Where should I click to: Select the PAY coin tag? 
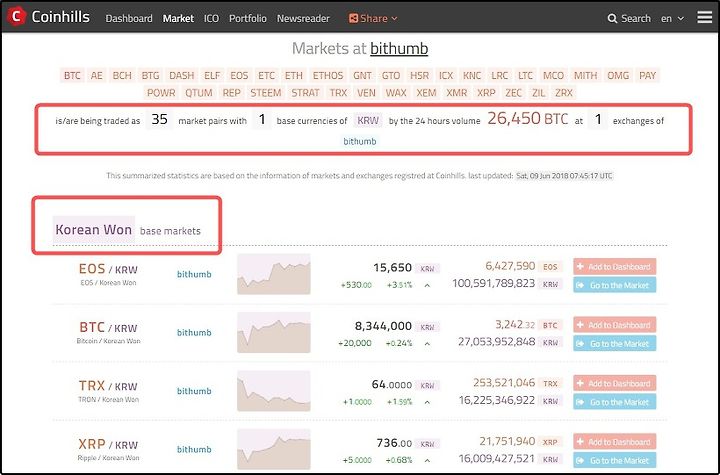click(647, 75)
